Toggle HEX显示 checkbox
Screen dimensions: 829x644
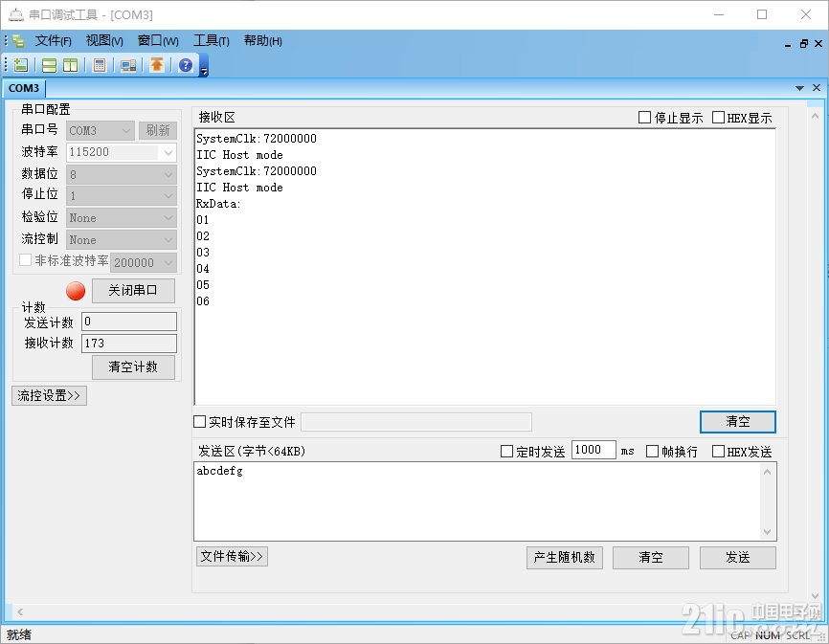point(718,118)
